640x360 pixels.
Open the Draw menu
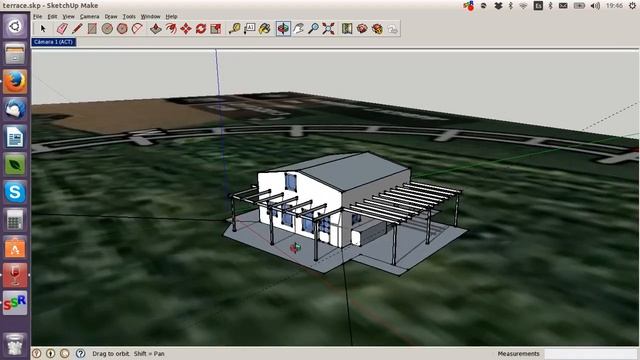tap(111, 17)
